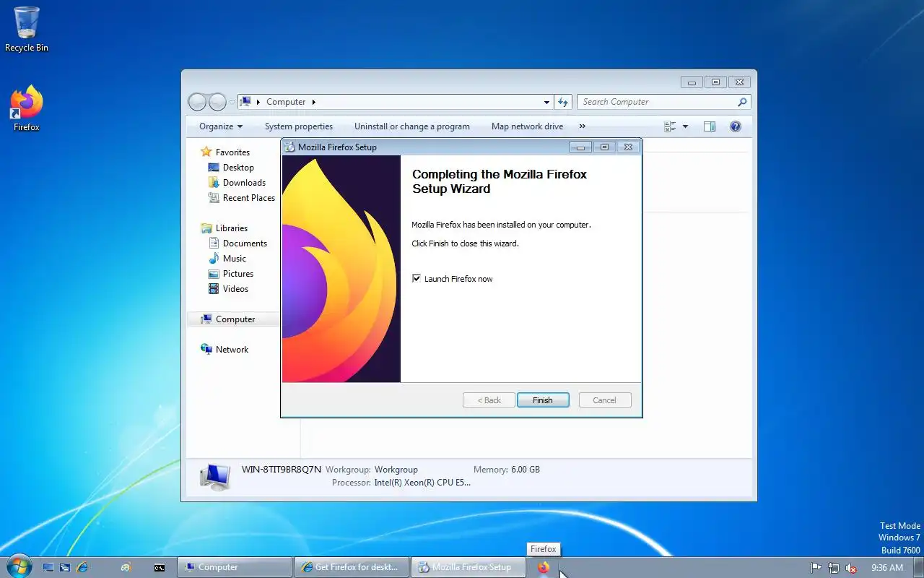Screen dimensions: 924x578
Task: Select Libraries in the navigation pane
Action: (x=232, y=228)
